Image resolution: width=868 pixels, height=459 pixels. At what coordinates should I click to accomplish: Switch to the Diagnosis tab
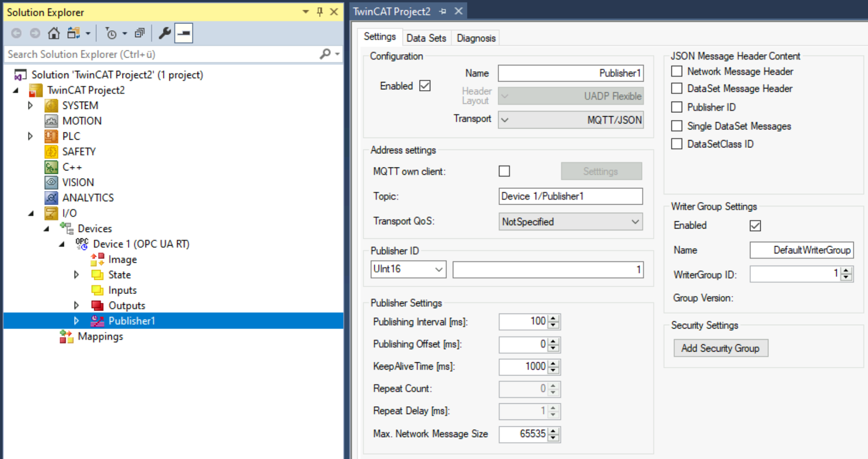click(476, 38)
